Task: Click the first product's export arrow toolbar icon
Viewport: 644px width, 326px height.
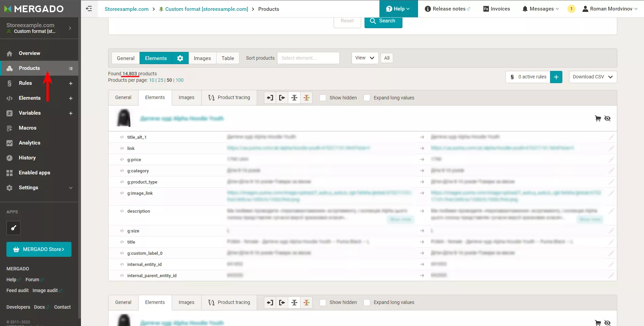Action: [x=282, y=98]
